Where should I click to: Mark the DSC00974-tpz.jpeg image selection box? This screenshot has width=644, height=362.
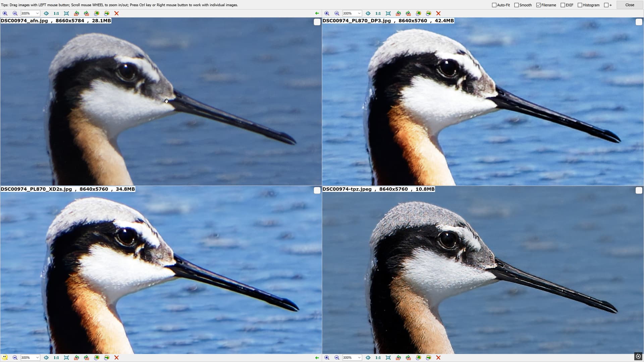[x=639, y=190]
